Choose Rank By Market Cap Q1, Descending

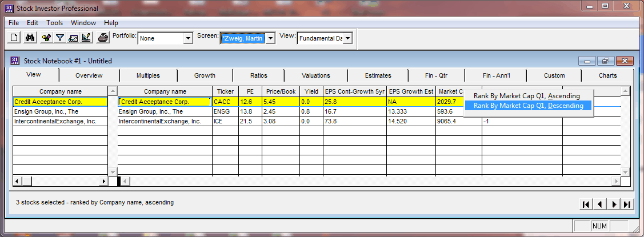coord(528,106)
